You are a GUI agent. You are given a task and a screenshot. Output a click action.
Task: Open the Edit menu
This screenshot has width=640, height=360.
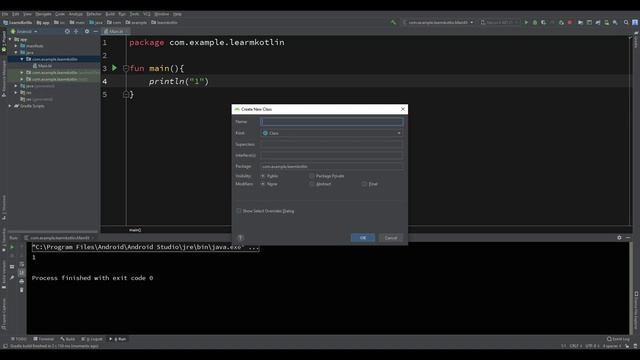(x=16, y=14)
